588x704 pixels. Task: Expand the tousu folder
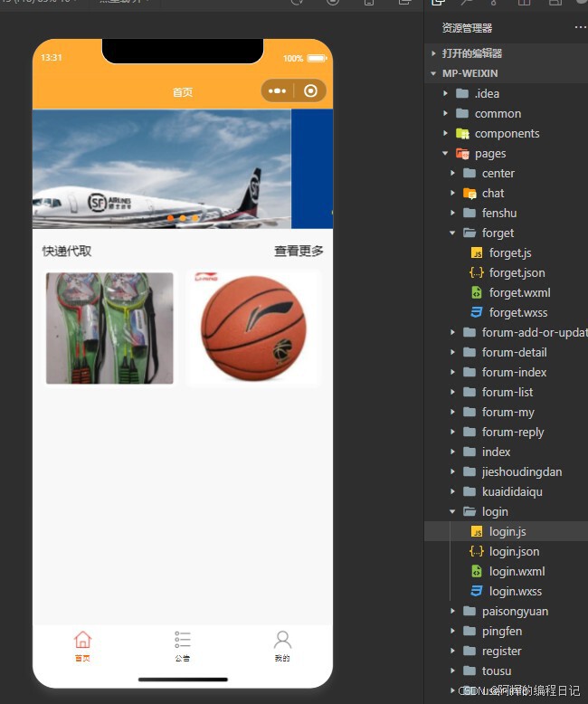pos(506,671)
